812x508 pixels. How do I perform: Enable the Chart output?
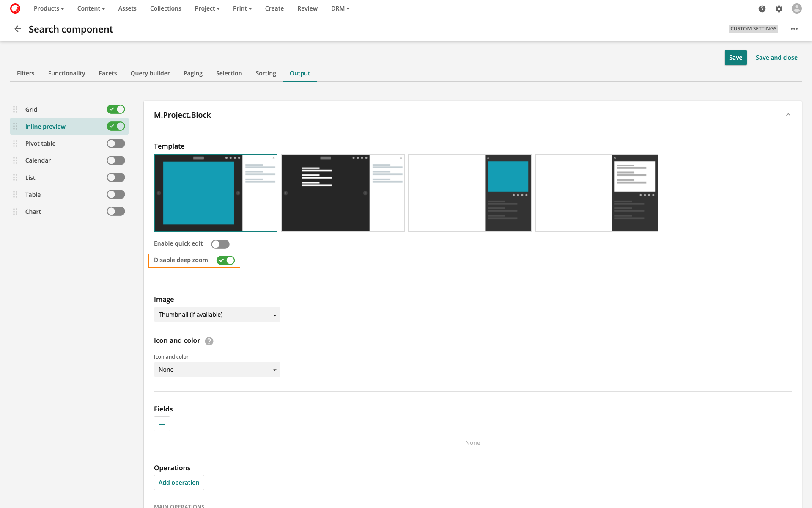point(116,211)
